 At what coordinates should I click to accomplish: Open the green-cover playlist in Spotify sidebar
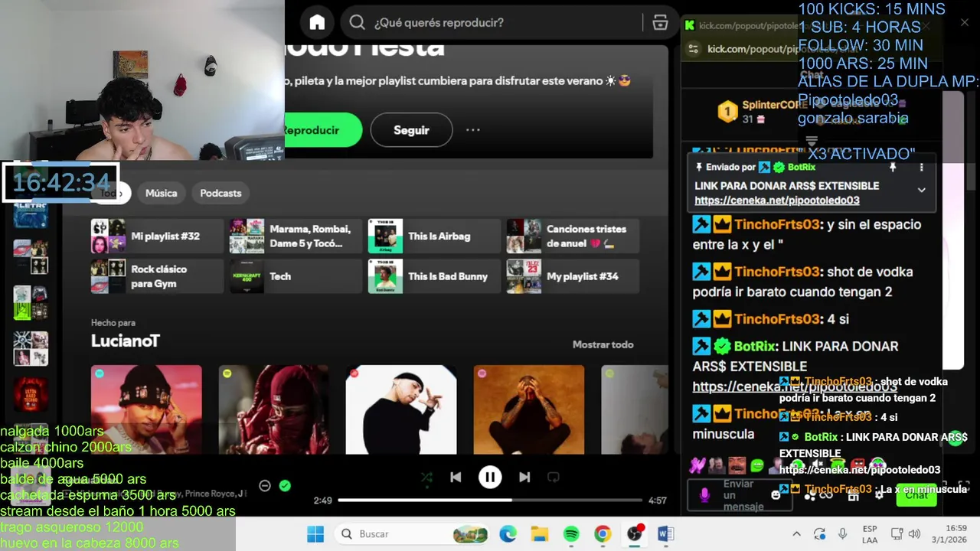point(31,302)
